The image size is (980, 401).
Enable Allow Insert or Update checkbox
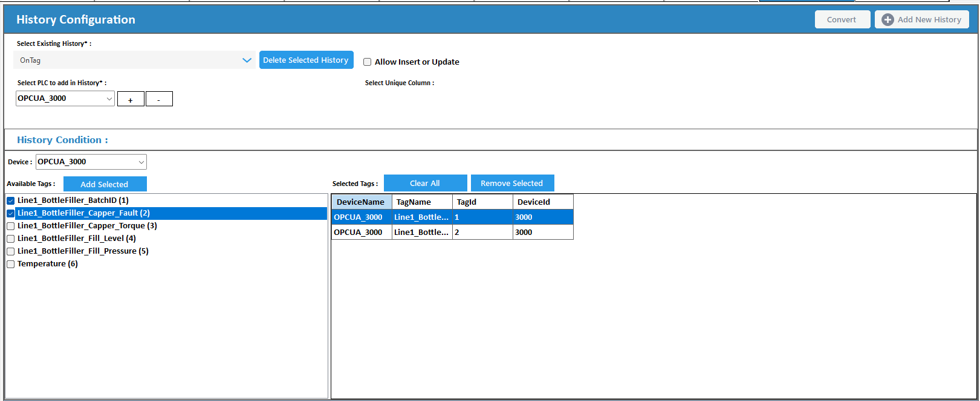(367, 62)
